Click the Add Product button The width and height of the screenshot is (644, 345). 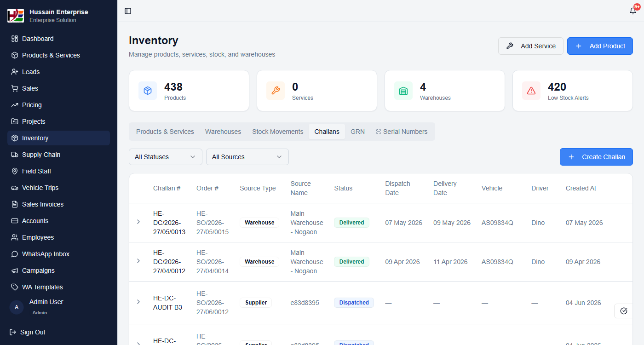[600, 46]
